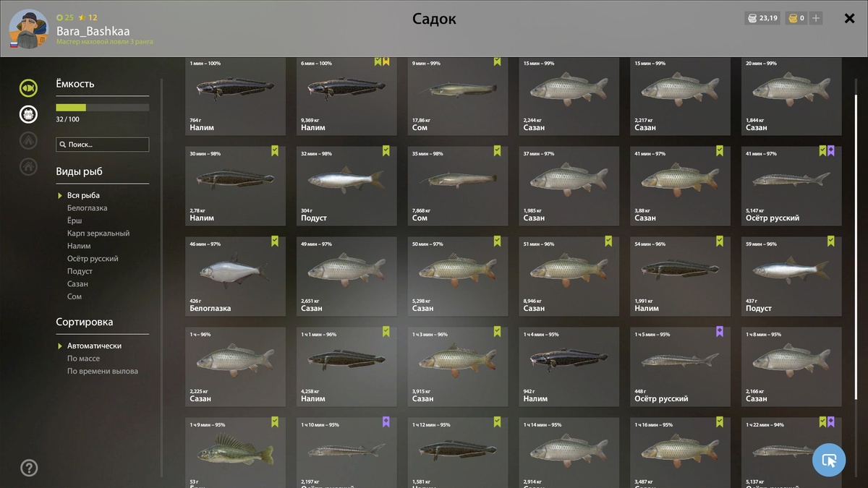Toggle green checkmark on 304 г Подуст
Viewport: 868px width, 488px height.
[x=386, y=150]
